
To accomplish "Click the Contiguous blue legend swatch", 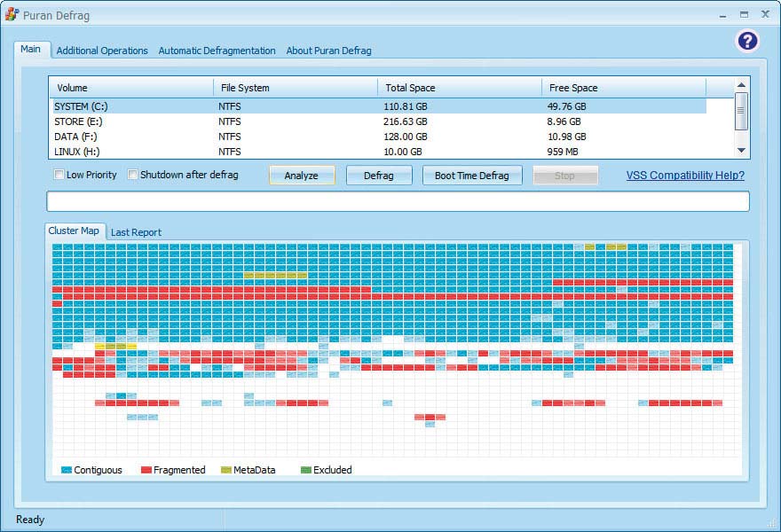I will [x=67, y=470].
